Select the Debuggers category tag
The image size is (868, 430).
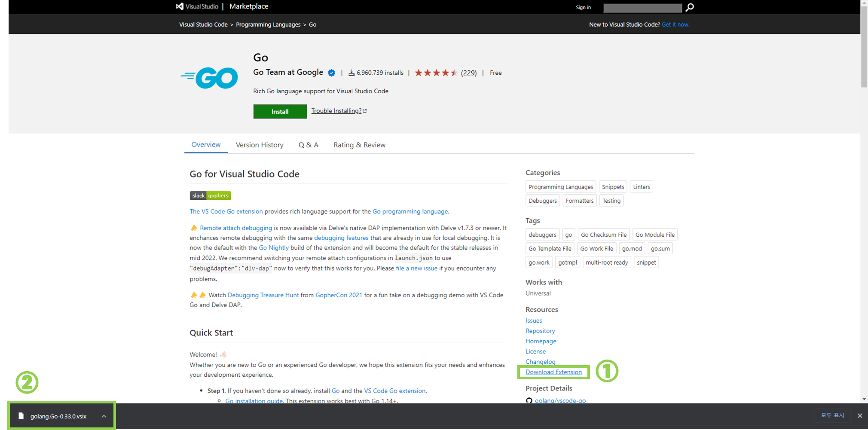coord(543,201)
